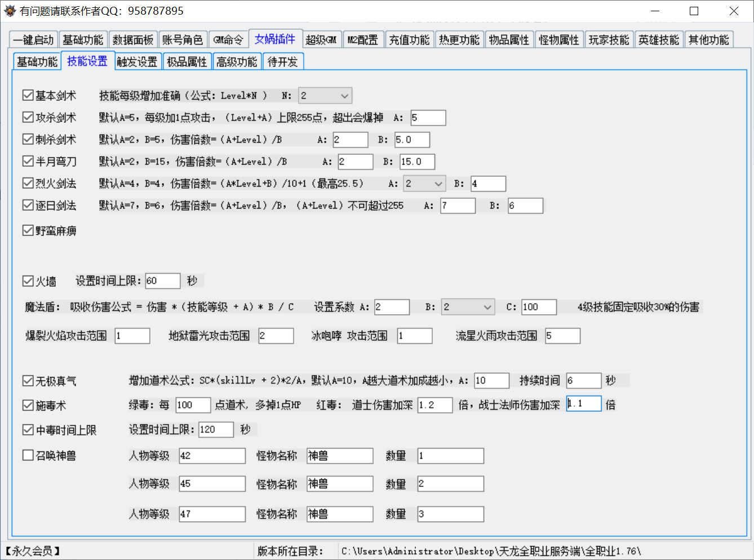Viewport: 754px width, 560px height.
Task: Click the 绿毒 每 100 点道术 field
Action: point(193,405)
